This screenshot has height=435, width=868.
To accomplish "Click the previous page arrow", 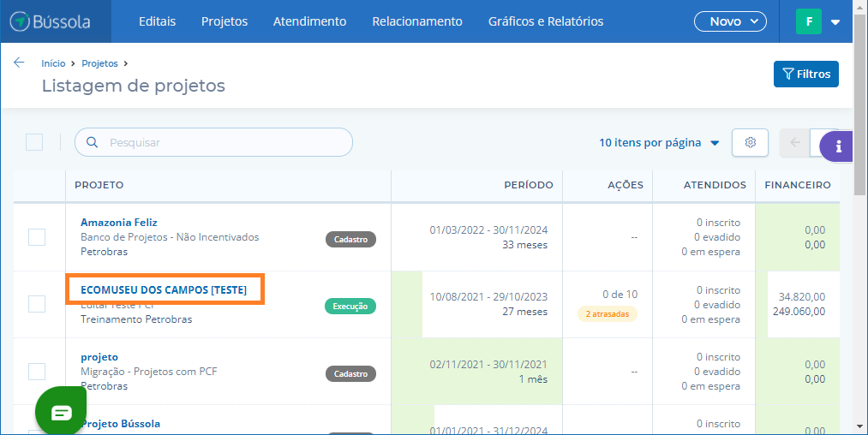I will pos(795,142).
